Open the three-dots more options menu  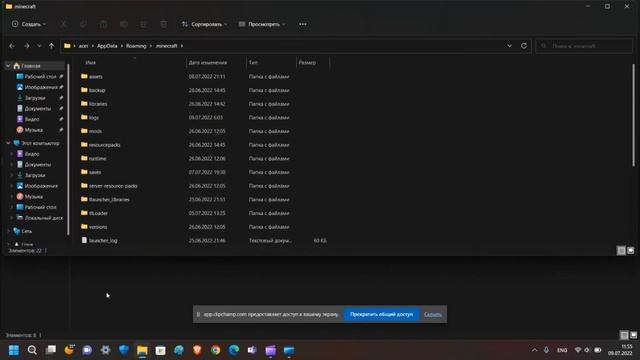[302, 24]
